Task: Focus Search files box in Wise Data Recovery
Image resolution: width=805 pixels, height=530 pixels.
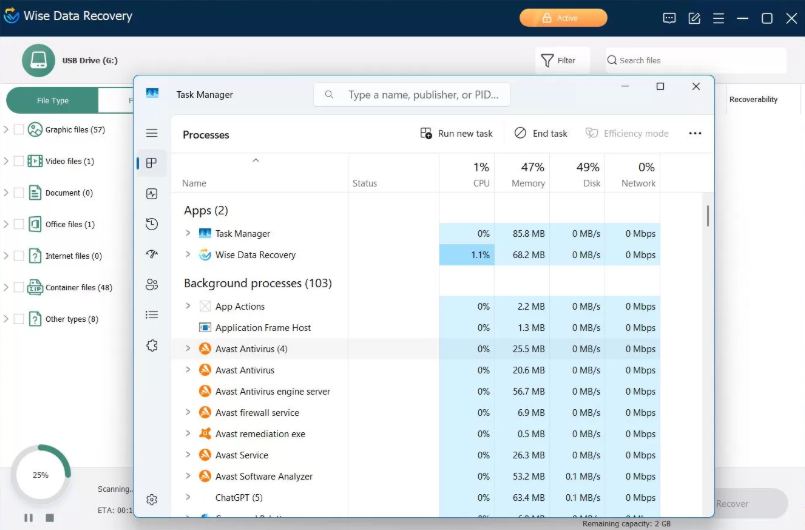Action: click(x=696, y=61)
